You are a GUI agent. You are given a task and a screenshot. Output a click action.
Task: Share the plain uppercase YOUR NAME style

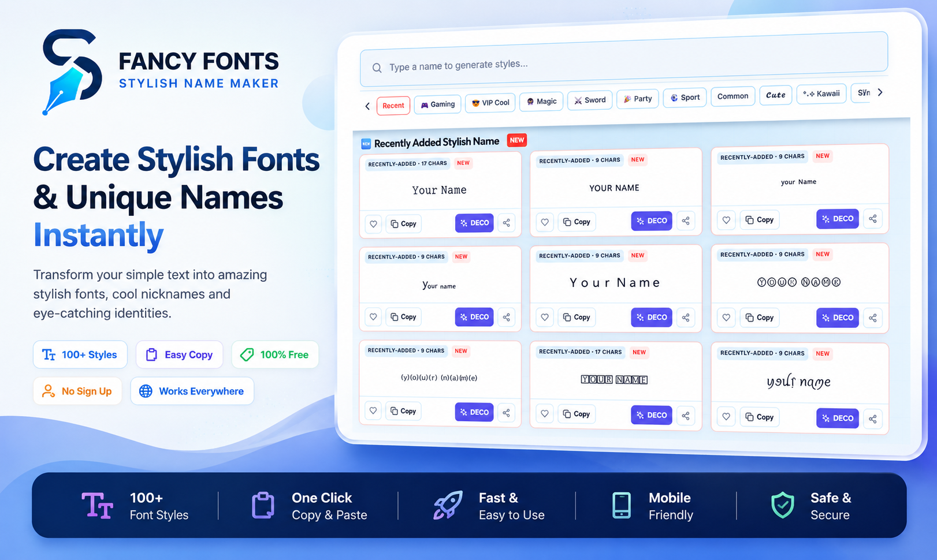(x=686, y=221)
